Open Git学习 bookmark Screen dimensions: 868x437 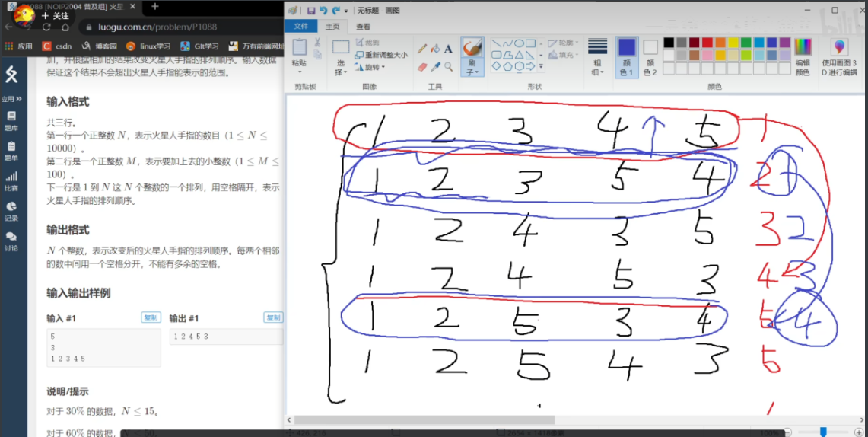pos(201,46)
